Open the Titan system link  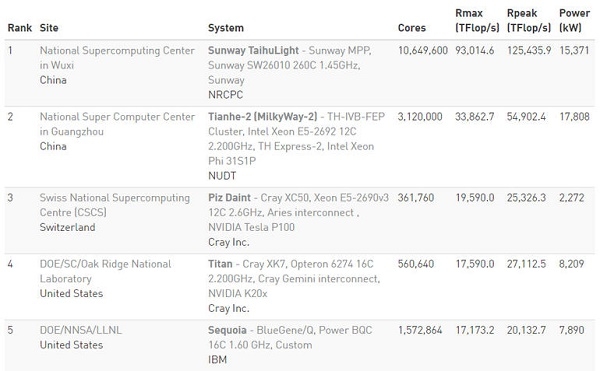coord(220,264)
